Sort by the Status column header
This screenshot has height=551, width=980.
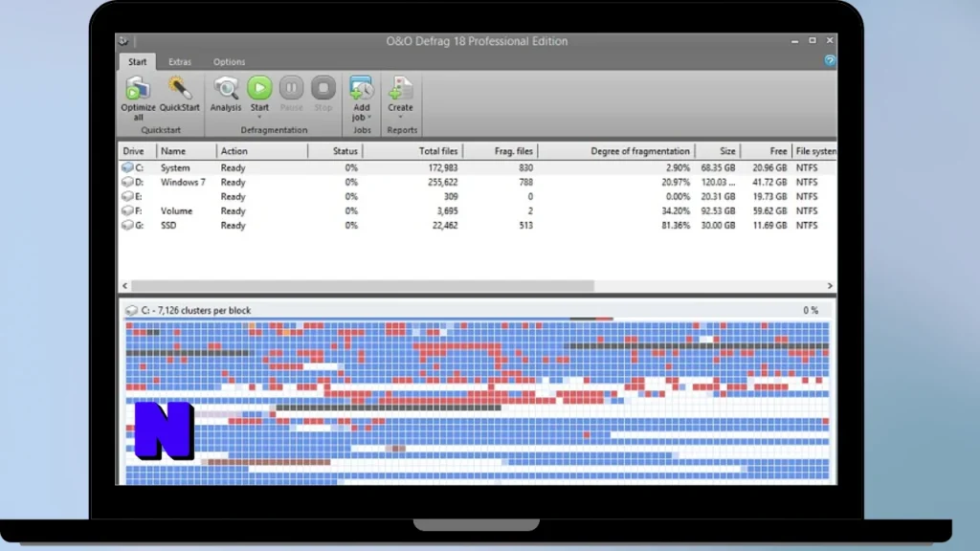click(336, 151)
